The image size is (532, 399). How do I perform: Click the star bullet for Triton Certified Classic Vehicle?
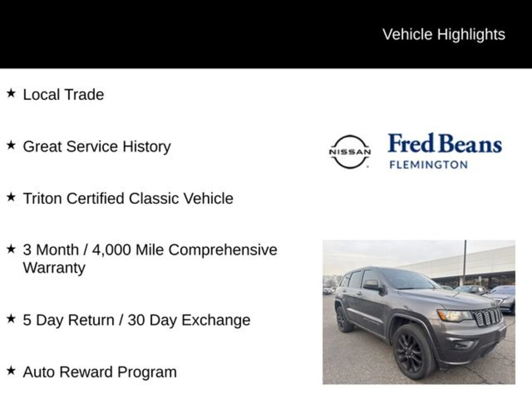pos(11,197)
